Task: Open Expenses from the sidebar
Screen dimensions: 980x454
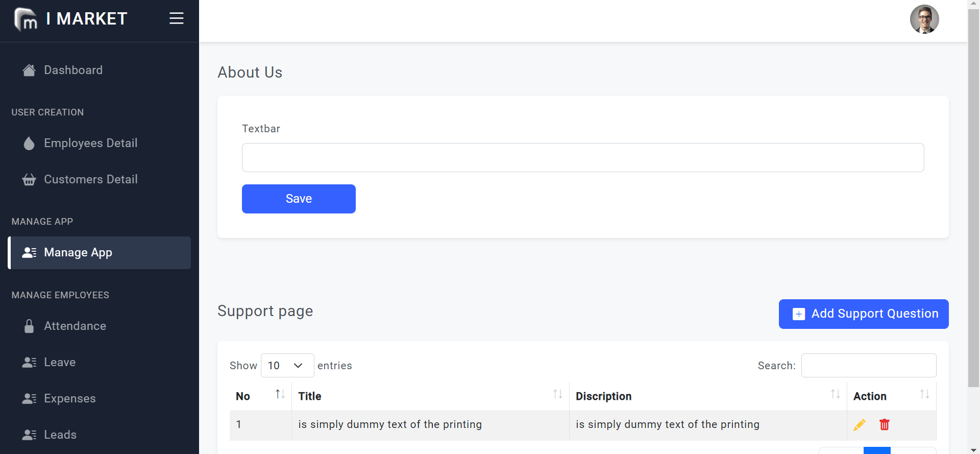Action: [69, 399]
